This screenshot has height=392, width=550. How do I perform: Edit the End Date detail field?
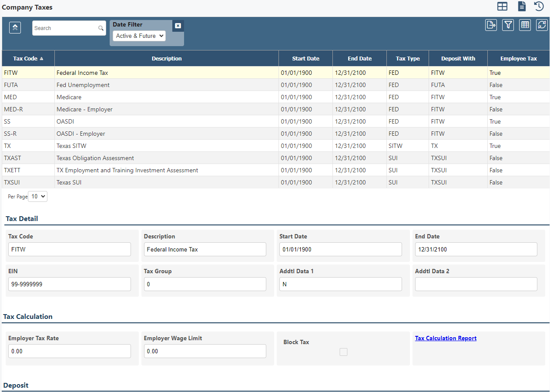476,249
